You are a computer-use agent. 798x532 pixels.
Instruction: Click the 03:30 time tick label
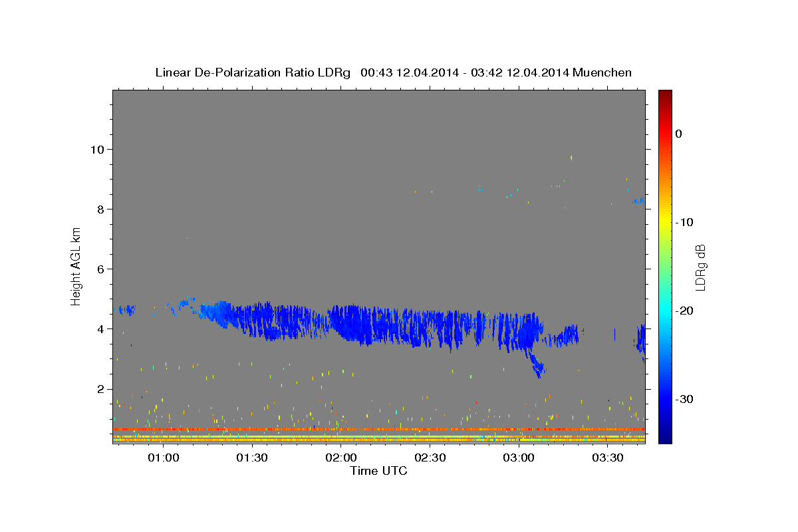click(x=608, y=458)
